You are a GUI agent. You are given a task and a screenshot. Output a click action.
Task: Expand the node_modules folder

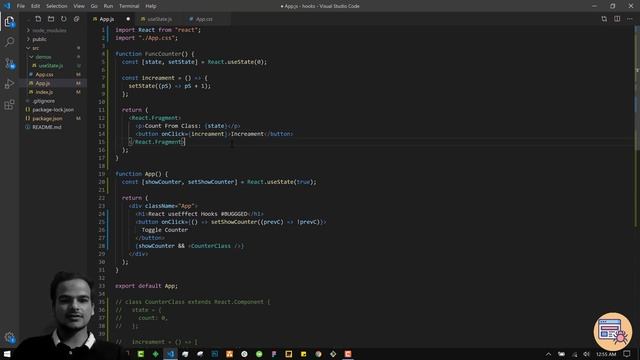49,30
